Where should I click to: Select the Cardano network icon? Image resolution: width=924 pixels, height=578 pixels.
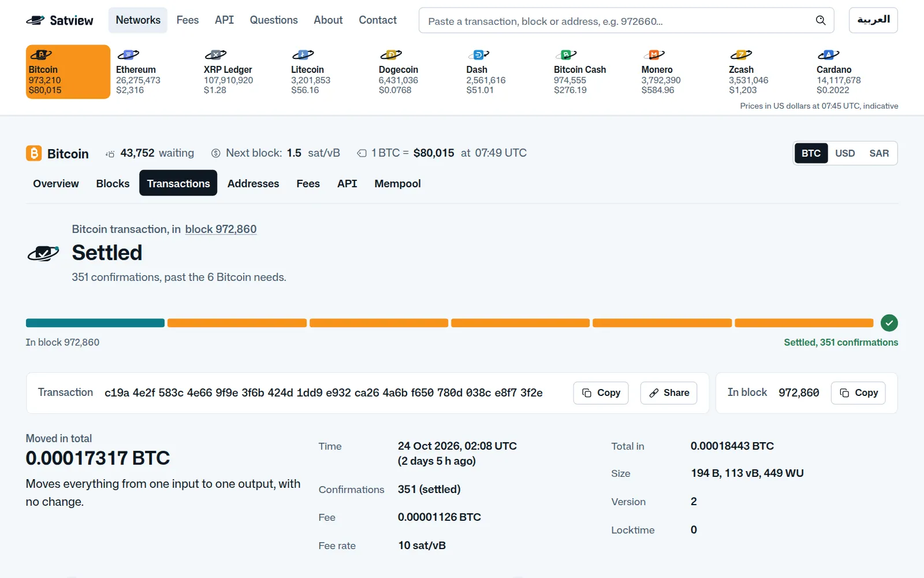(829, 55)
